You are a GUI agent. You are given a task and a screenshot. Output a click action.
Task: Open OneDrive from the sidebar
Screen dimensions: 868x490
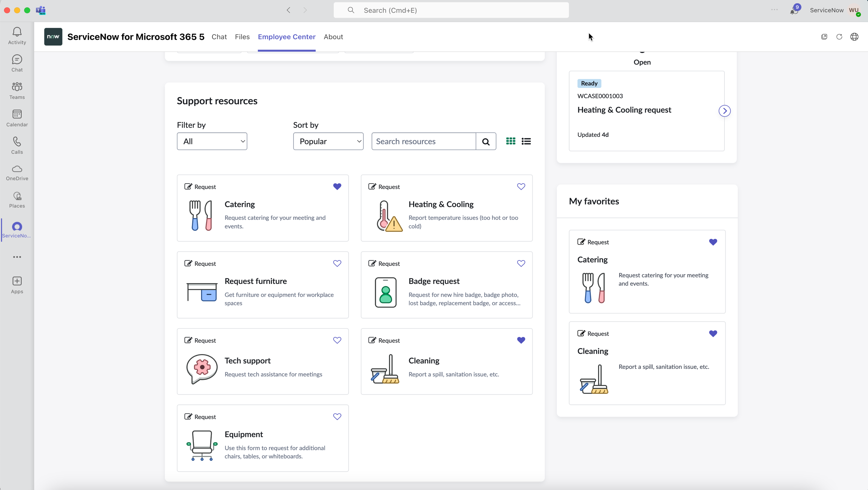(17, 173)
